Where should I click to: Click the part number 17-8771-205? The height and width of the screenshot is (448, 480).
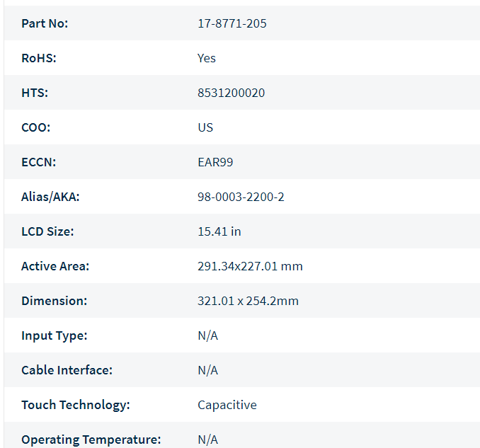232,23
